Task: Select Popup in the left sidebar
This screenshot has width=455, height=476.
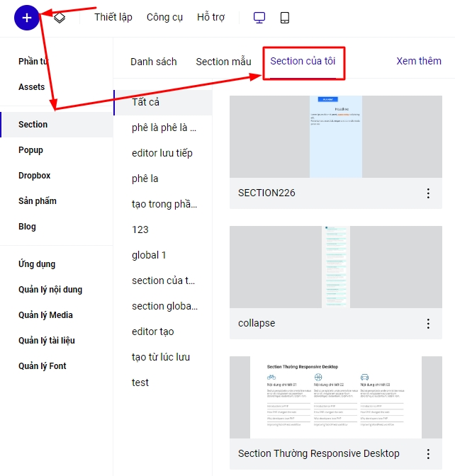Action: (x=31, y=150)
